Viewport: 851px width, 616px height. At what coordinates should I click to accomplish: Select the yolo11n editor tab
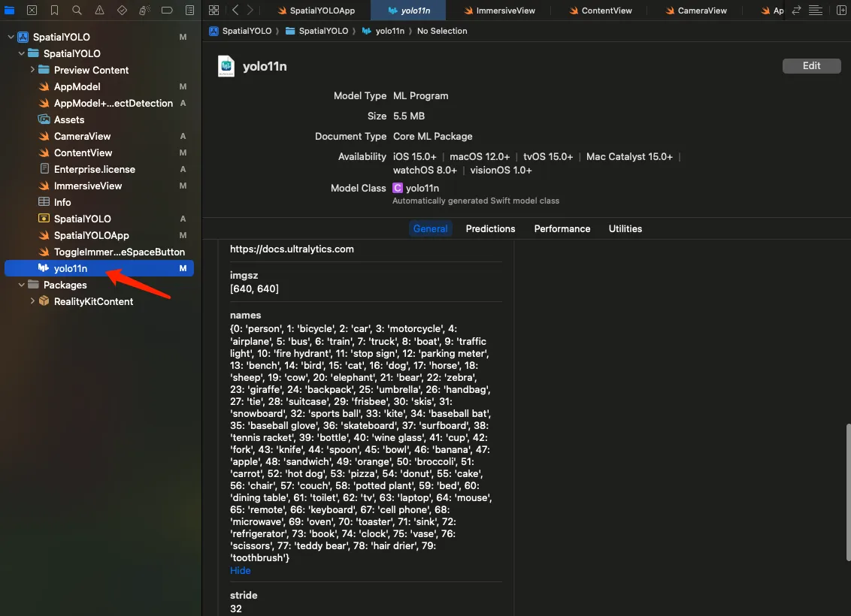(x=408, y=11)
